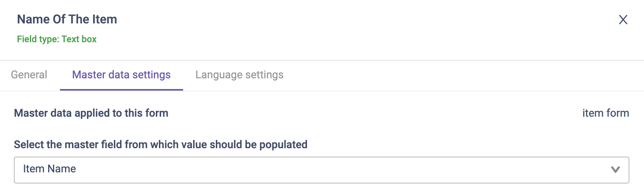Select the Master data settings tab
This screenshot has width=644, height=195.
121,74
